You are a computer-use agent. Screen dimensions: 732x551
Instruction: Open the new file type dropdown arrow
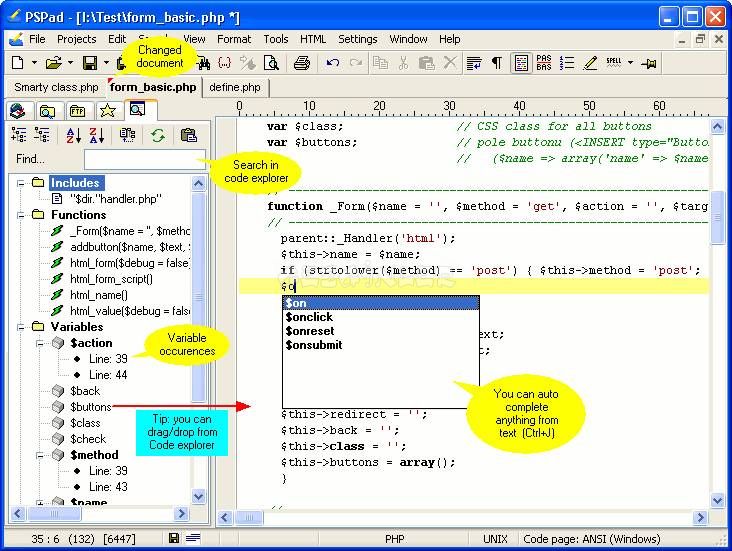(x=34, y=63)
